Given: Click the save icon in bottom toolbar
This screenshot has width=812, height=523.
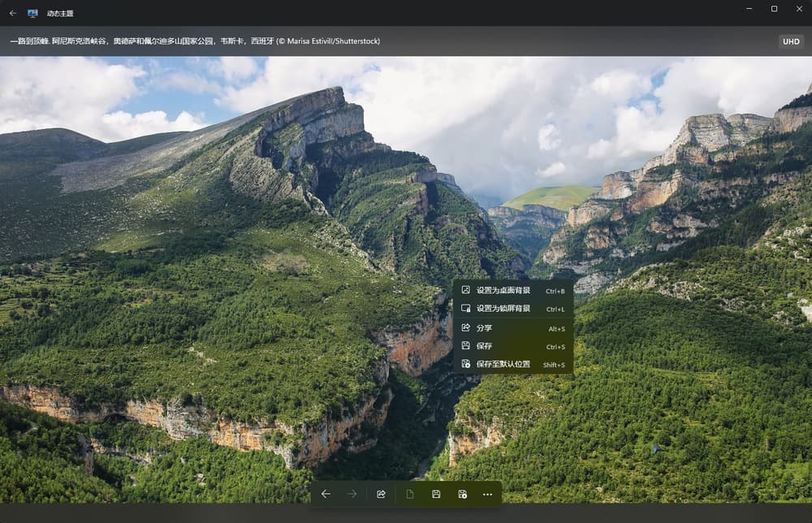Looking at the screenshot, I should (x=436, y=494).
